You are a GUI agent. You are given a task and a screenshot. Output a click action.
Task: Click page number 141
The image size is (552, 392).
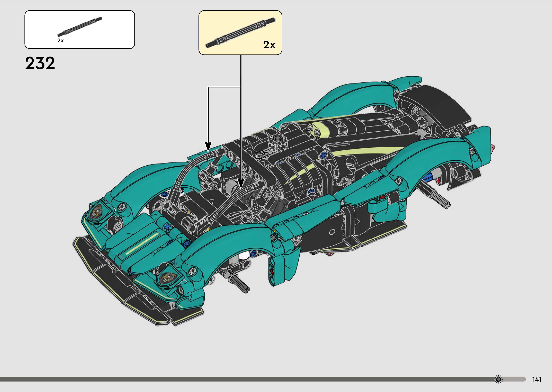(x=537, y=380)
